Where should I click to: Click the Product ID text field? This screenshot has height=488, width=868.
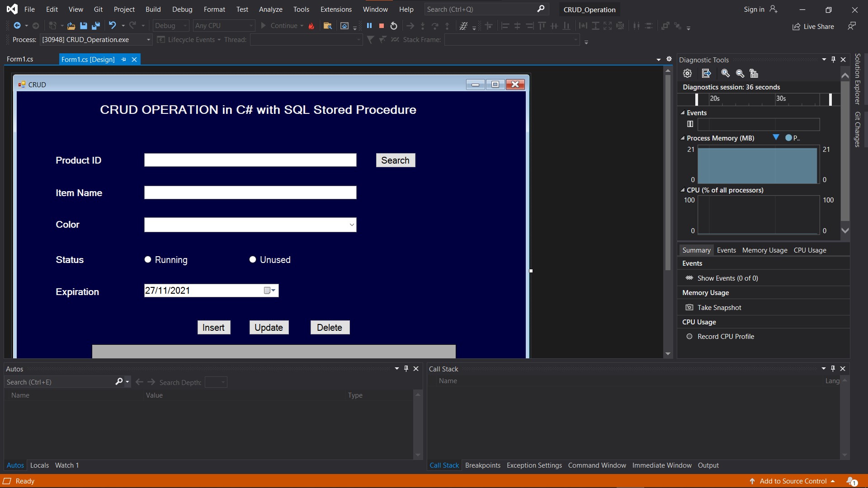click(250, 160)
